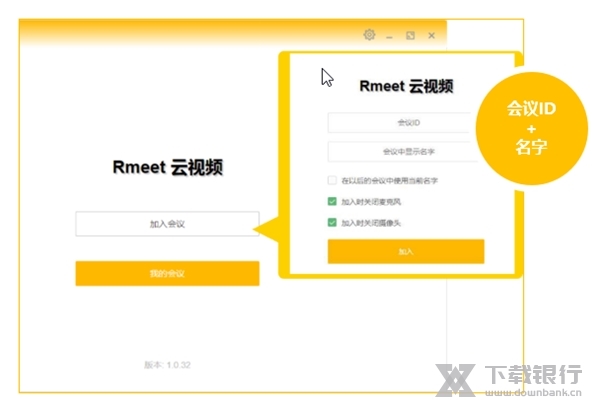
Task: Maximize the Rmeet window
Action: pos(410,36)
